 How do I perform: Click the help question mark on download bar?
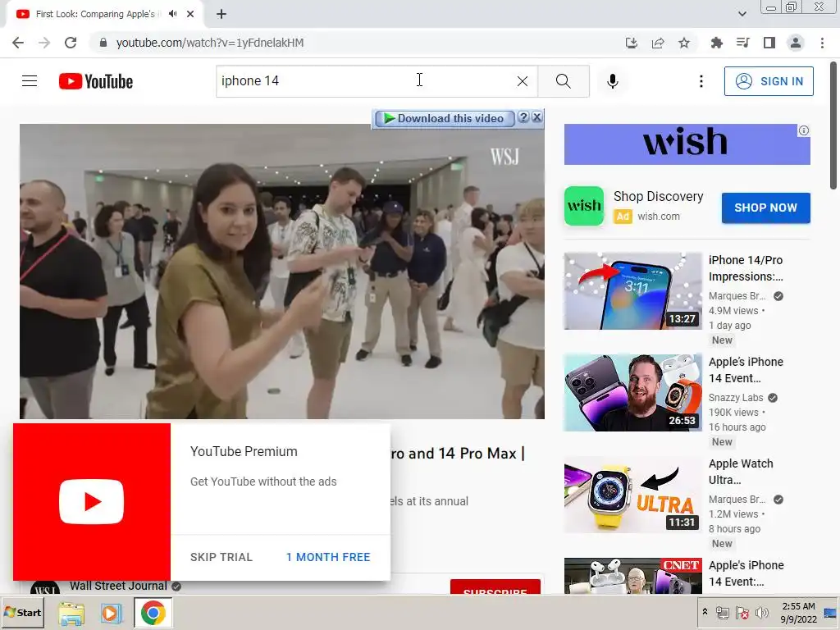[523, 117]
